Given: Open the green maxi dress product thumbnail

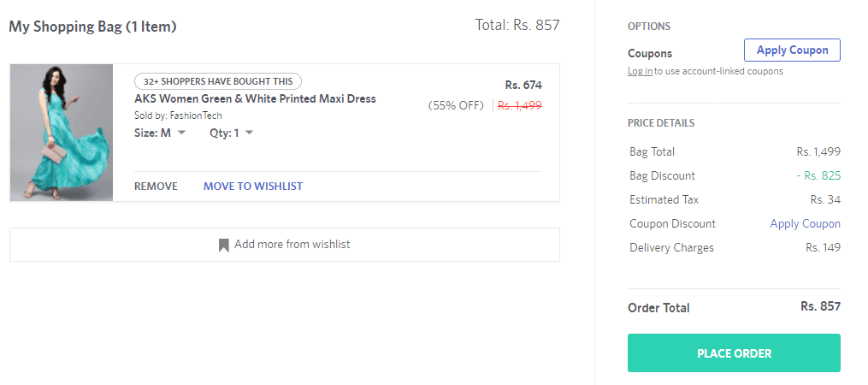Looking at the screenshot, I should (x=62, y=133).
